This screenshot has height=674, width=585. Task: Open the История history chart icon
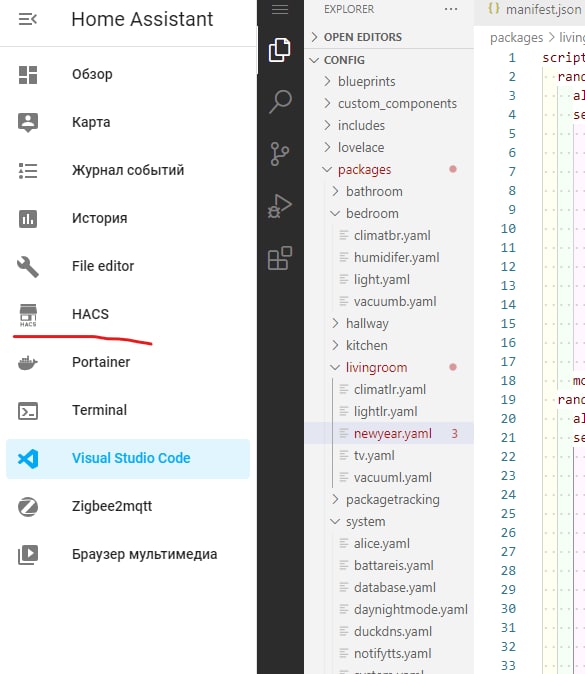(x=28, y=219)
